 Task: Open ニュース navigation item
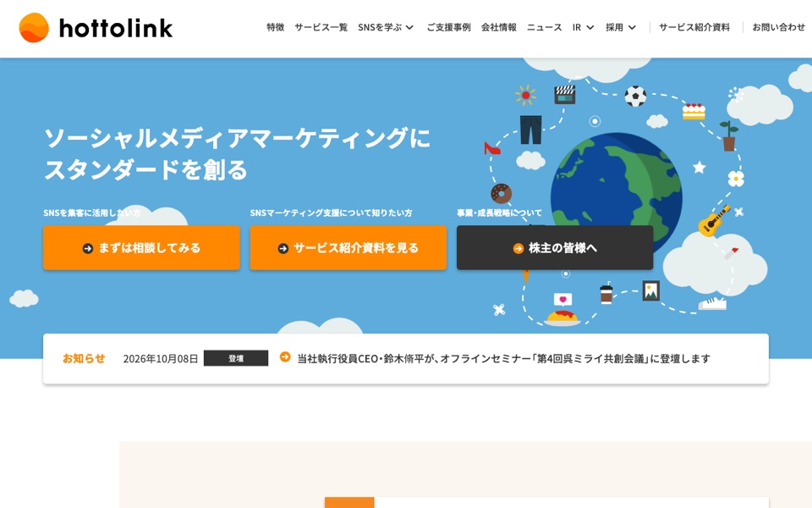(544, 27)
